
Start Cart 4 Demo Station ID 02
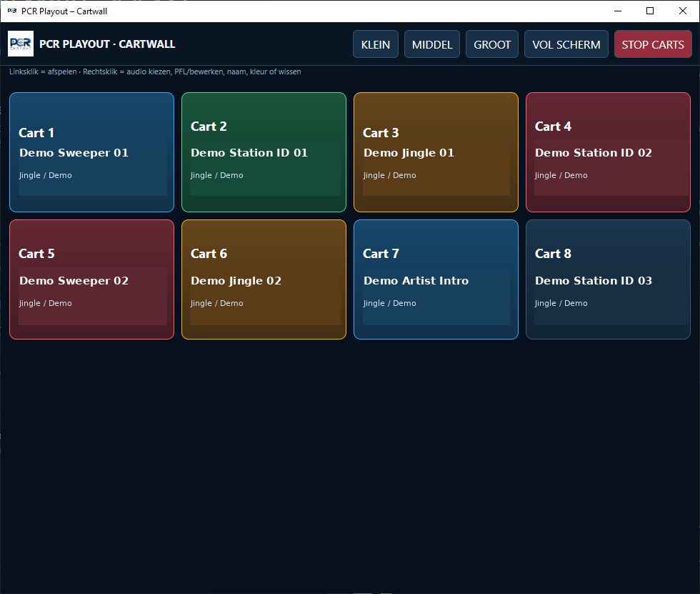click(x=608, y=152)
